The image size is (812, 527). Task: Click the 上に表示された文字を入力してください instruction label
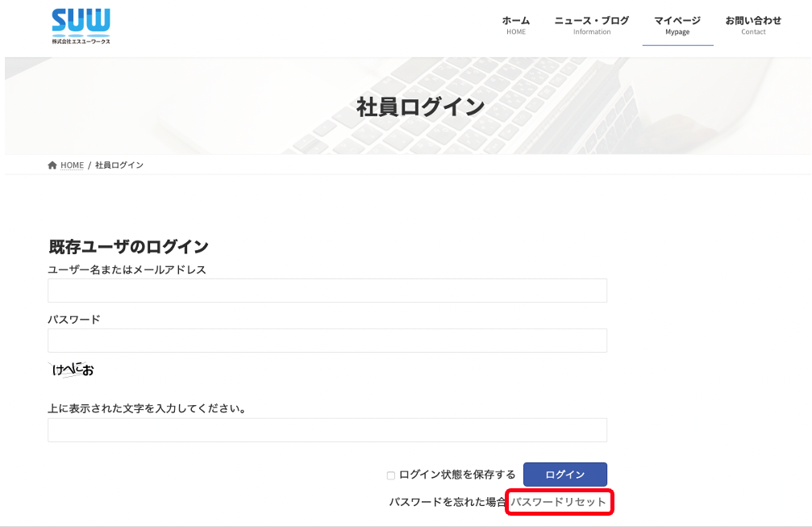click(147, 408)
